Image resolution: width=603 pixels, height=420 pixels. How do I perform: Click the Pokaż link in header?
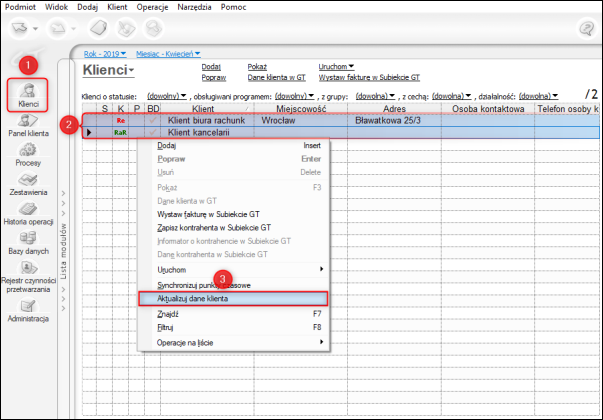click(x=257, y=67)
